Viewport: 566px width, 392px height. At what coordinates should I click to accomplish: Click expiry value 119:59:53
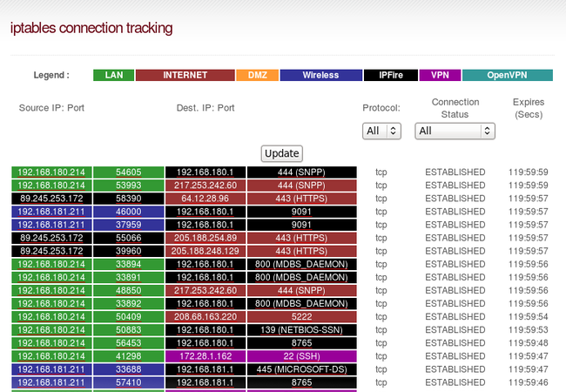click(529, 330)
